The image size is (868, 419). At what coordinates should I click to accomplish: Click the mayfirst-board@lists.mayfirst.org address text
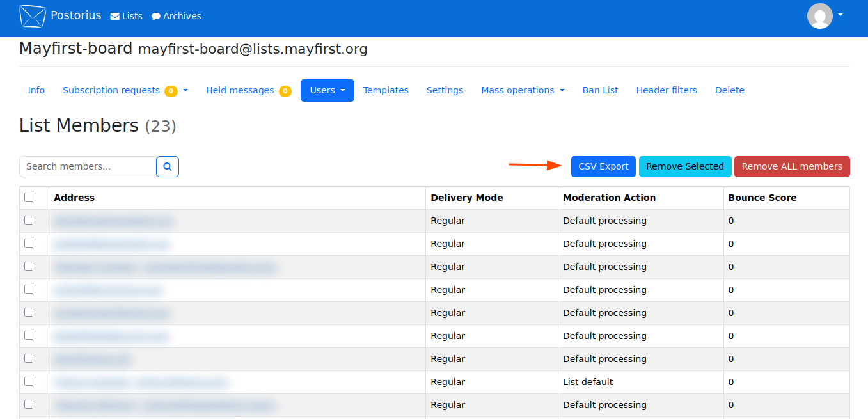[253, 49]
